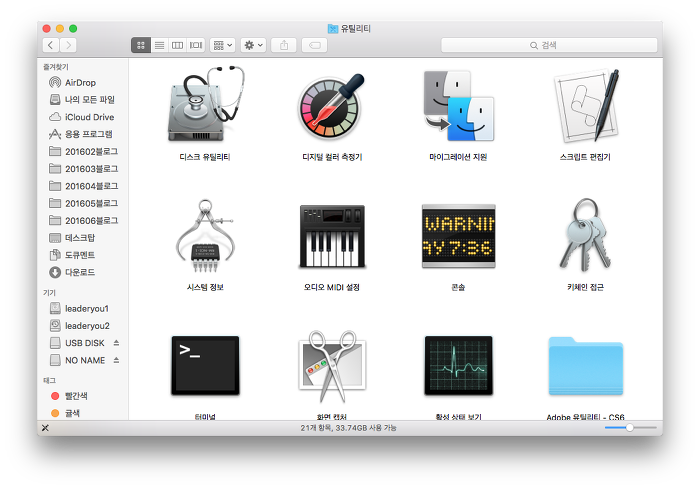
Task: Open the 201605블로그 folder in sidebar
Action: [83, 203]
